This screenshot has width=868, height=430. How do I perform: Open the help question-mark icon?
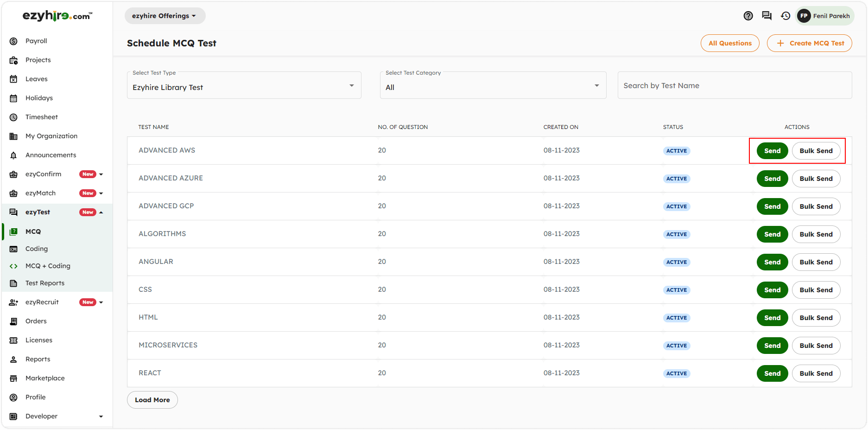(x=748, y=16)
